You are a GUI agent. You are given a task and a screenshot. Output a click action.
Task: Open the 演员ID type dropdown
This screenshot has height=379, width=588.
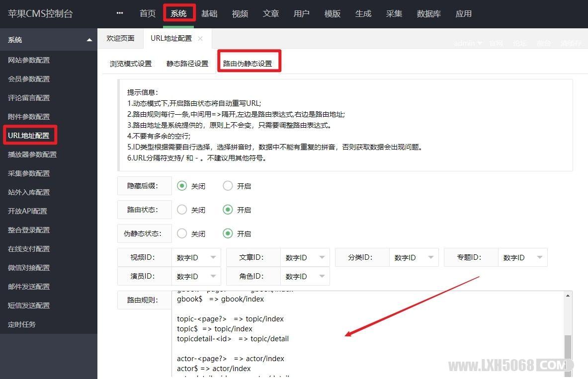click(x=196, y=276)
